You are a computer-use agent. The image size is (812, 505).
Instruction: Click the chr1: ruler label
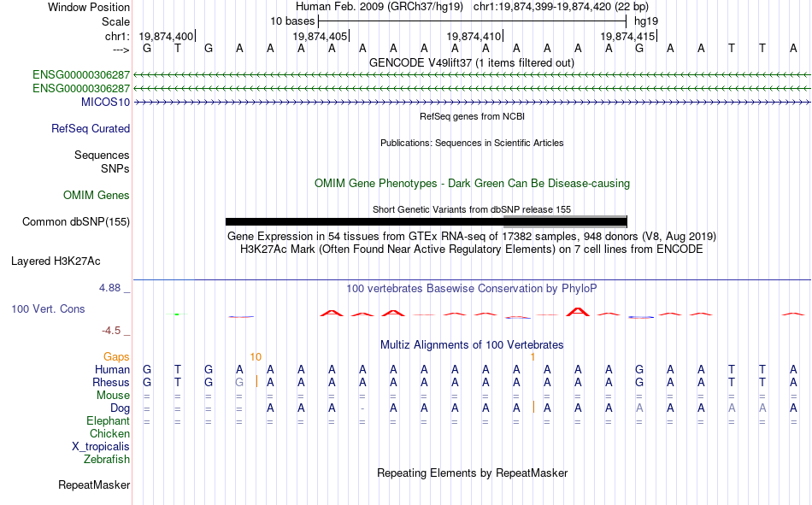(x=117, y=36)
